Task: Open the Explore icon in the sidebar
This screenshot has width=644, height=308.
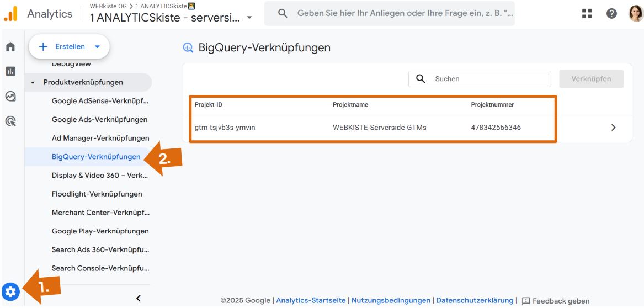Action: pyautogui.click(x=10, y=96)
